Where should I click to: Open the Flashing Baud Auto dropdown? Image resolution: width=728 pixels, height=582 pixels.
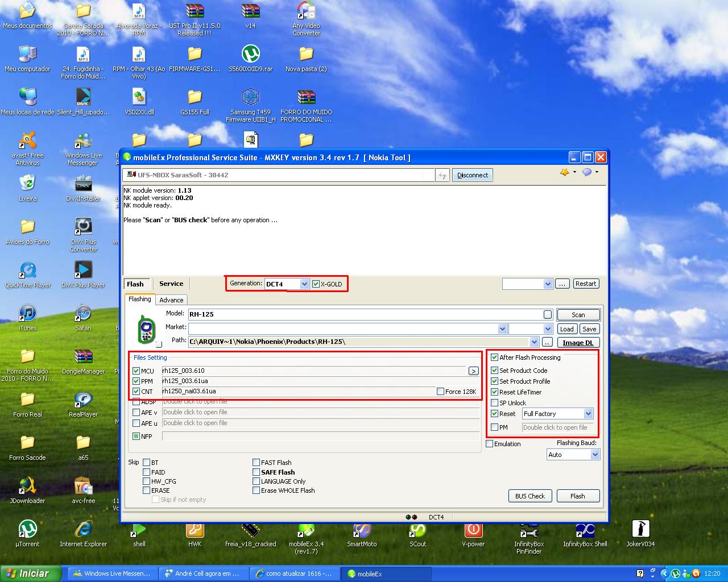pos(595,454)
